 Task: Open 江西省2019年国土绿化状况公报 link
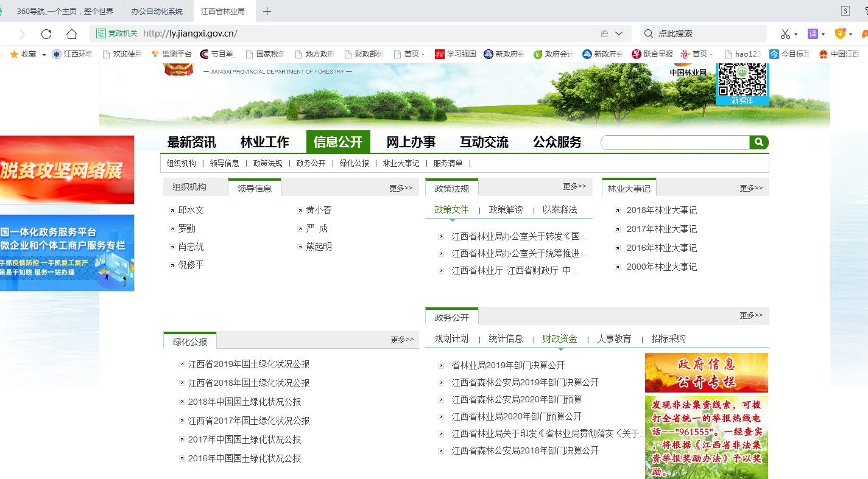[x=249, y=365]
